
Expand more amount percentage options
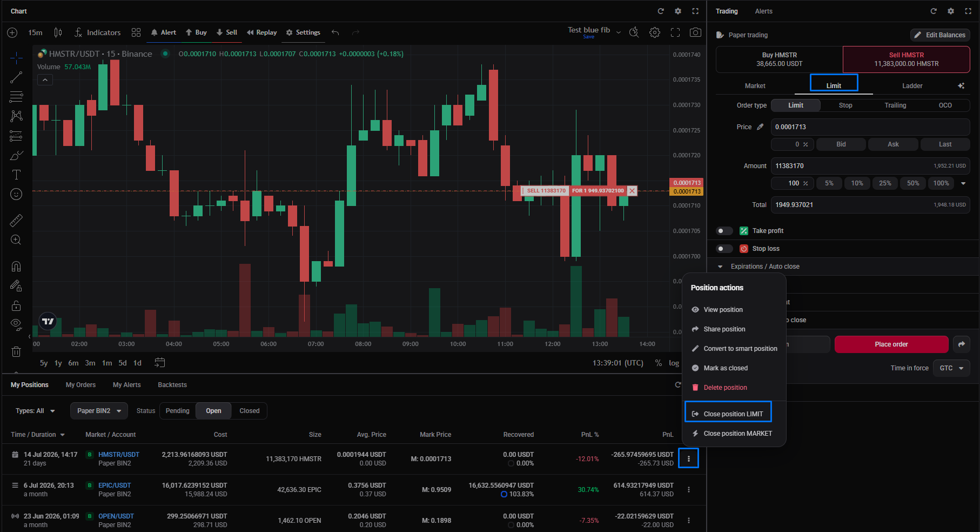pyautogui.click(x=963, y=183)
